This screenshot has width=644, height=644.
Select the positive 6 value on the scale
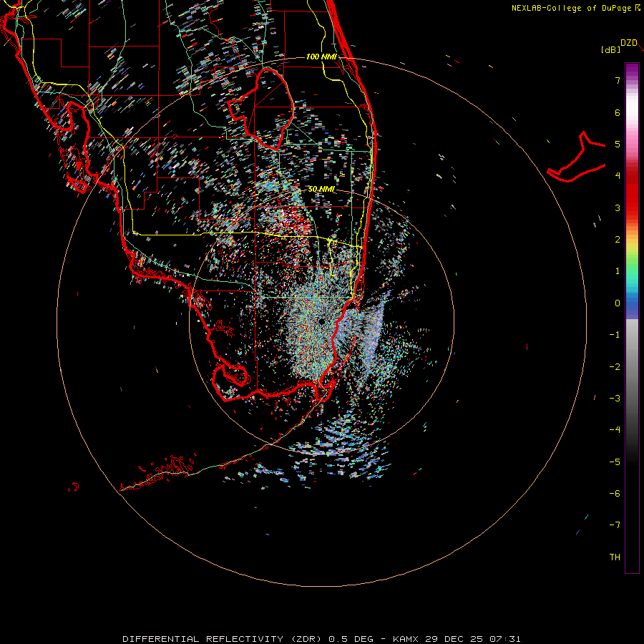[x=618, y=112]
